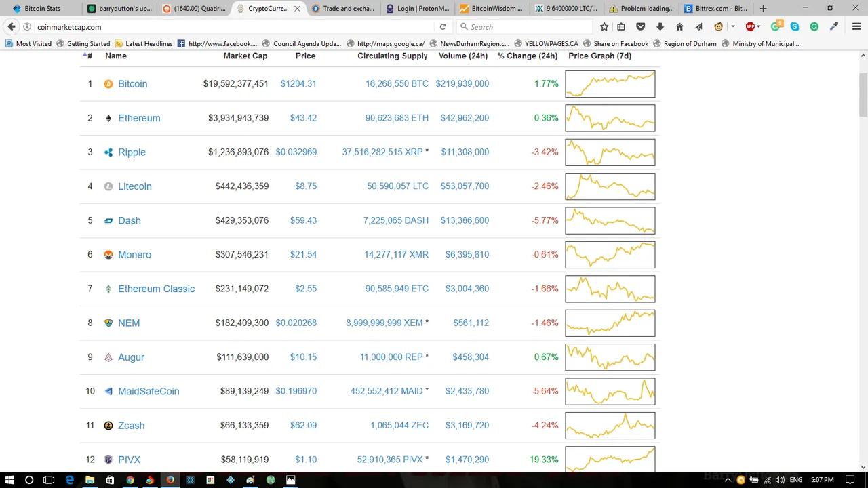
Task: Go to home page via house icon
Action: tap(679, 27)
